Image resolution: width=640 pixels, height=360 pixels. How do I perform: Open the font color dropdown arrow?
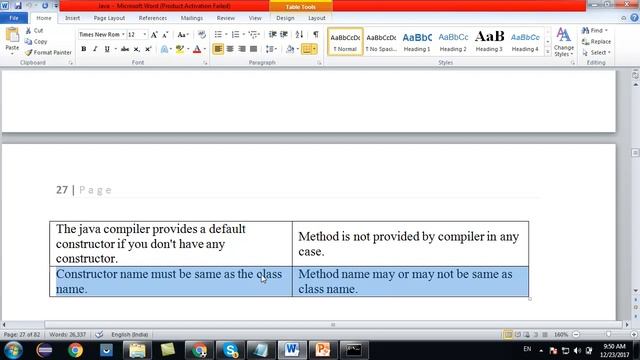tap(204, 49)
